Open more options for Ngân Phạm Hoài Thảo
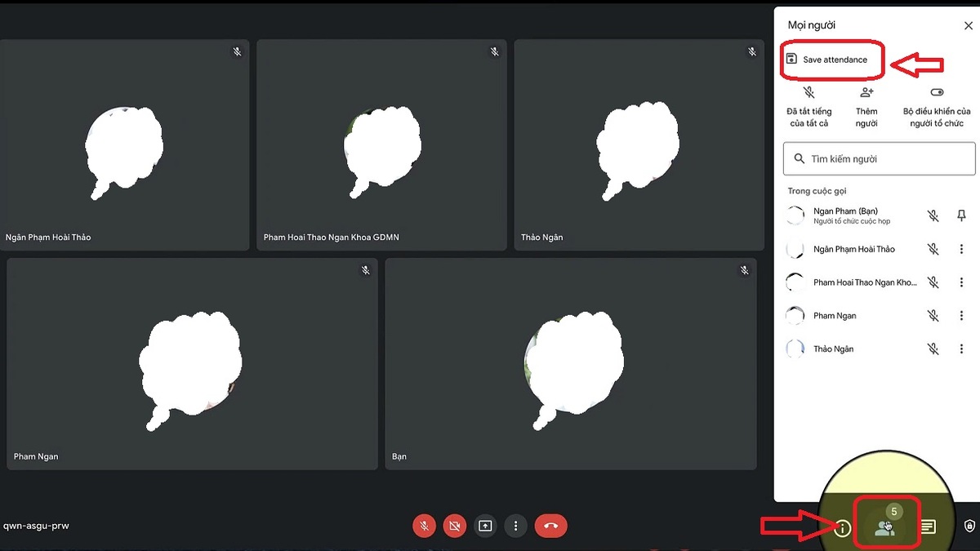 pyautogui.click(x=961, y=249)
